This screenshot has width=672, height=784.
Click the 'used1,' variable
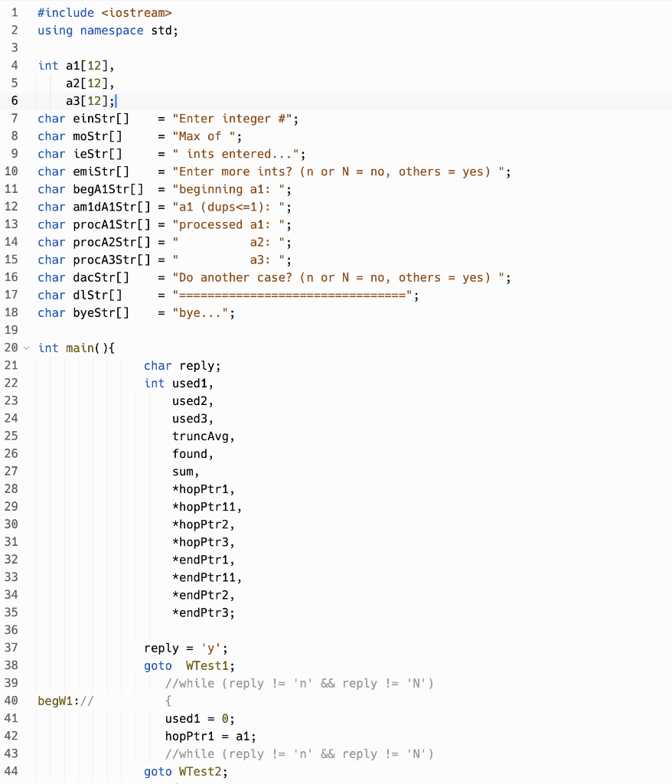193,384
